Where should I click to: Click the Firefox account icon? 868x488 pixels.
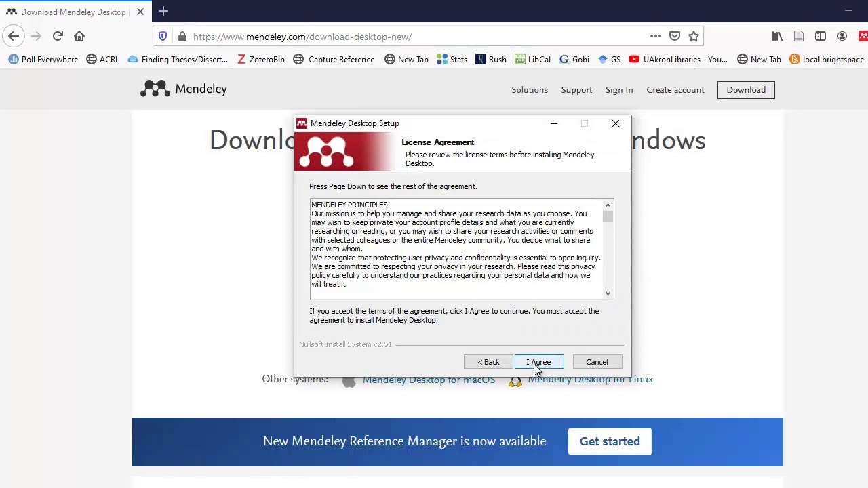click(842, 37)
